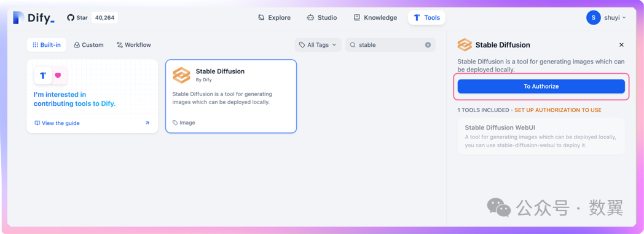
Task: Click the Stable Diffusion icon in the detail panel
Action: [x=465, y=45]
